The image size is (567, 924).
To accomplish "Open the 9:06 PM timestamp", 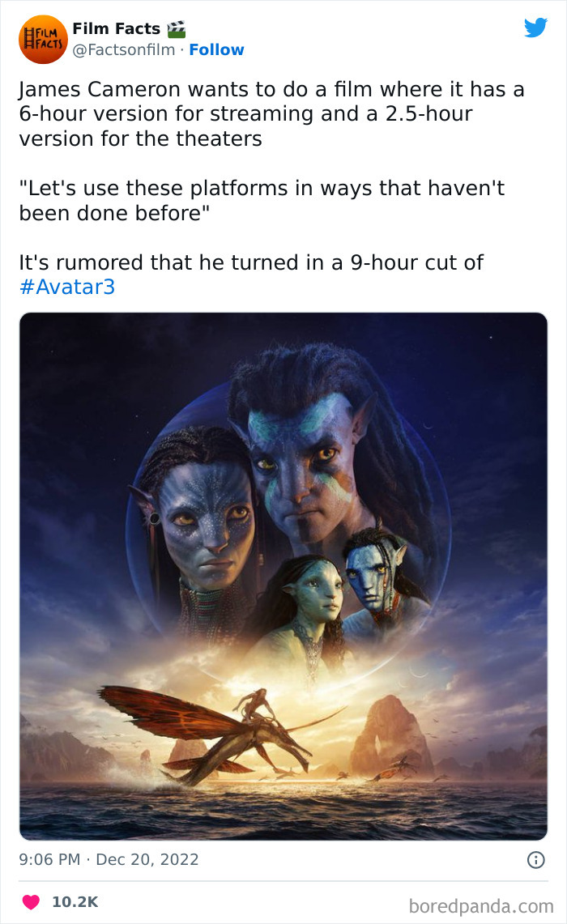I will click(x=49, y=859).
